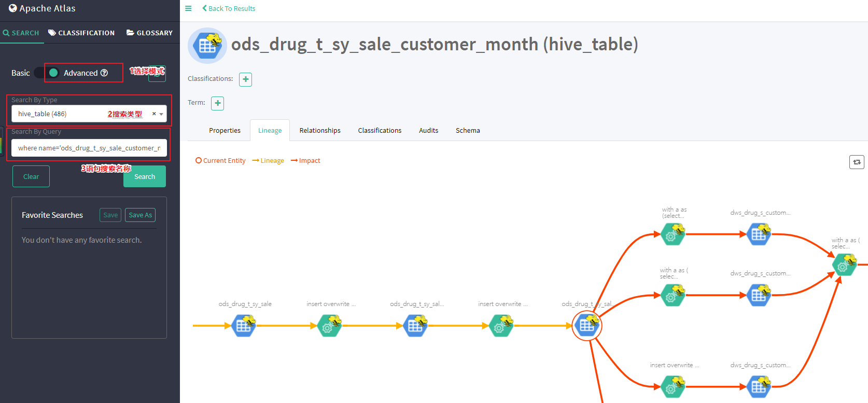Switch to the Lineage tab
Image resolution: width=868 pixels, height=403 pixels.
tap(270, 131)
